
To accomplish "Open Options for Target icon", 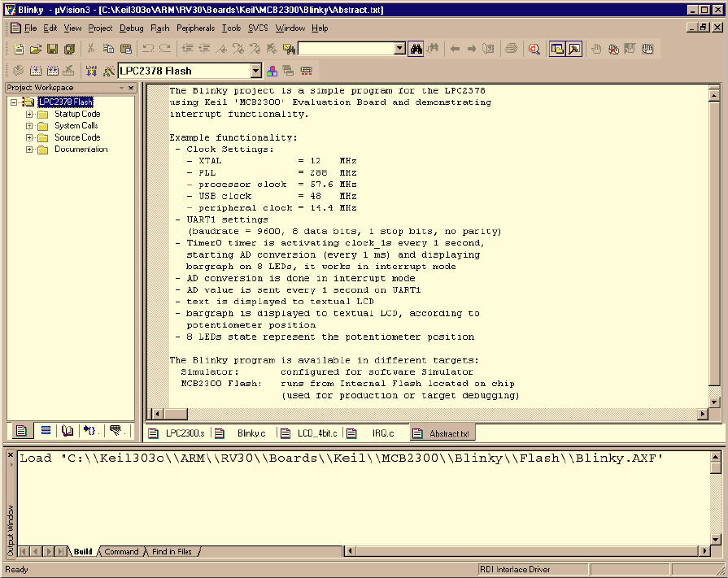I will point(108,71).
